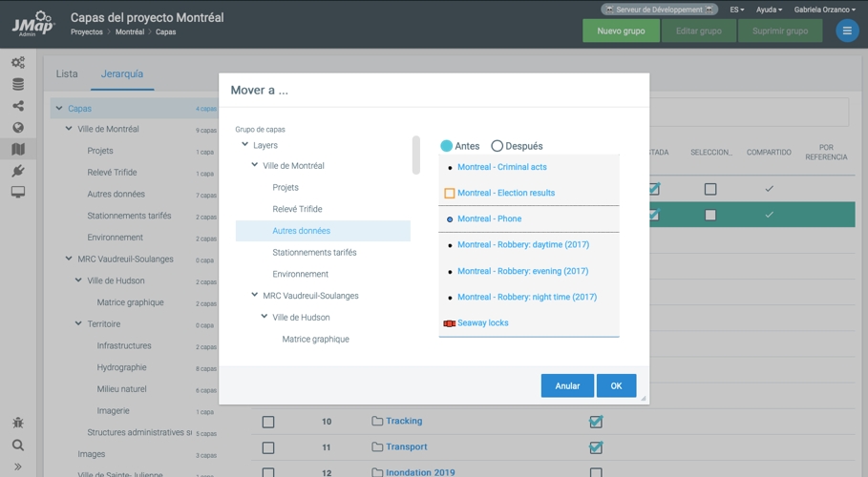Open the monitor sidebar icon
The image size is (868, 477).
click(18, 192)
